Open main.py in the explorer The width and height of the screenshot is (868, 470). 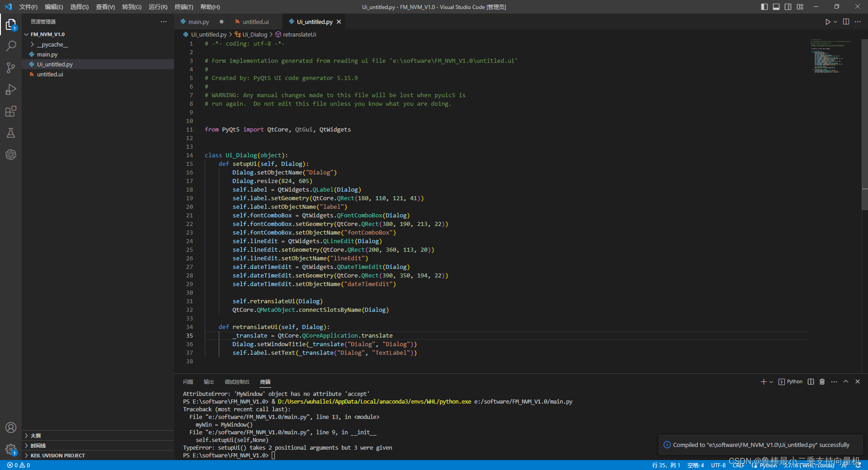[x=47, y=54]
